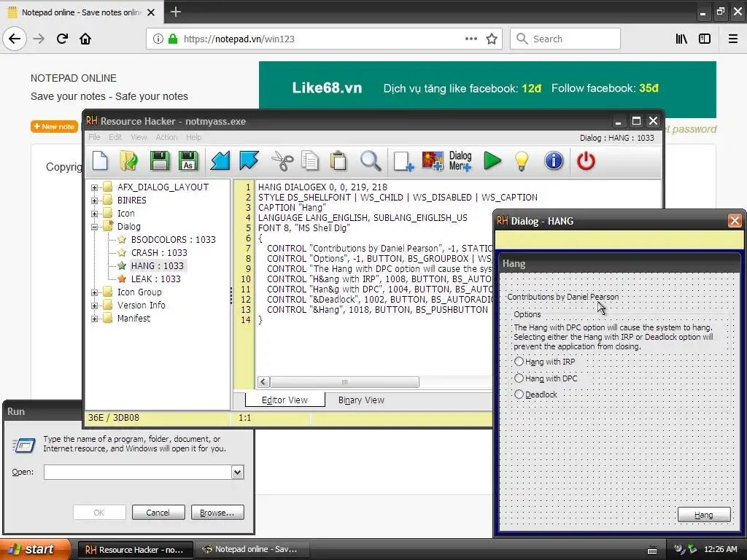Image resolution: width=747 pixels, height=560 pixels.
Task: Click the Cut scissors icon
Action: coord(282,161)
